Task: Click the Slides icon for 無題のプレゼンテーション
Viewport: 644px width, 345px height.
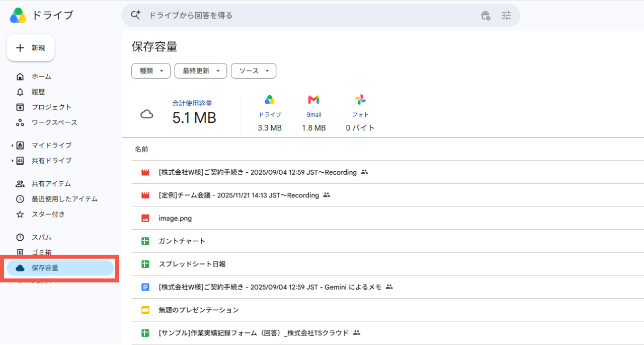Action: [145, 310]
